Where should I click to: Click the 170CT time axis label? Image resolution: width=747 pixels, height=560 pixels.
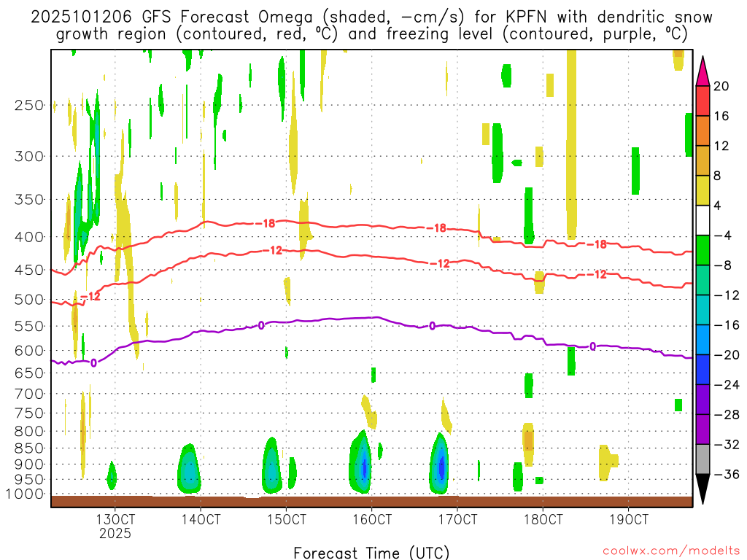tap(457, 519)
